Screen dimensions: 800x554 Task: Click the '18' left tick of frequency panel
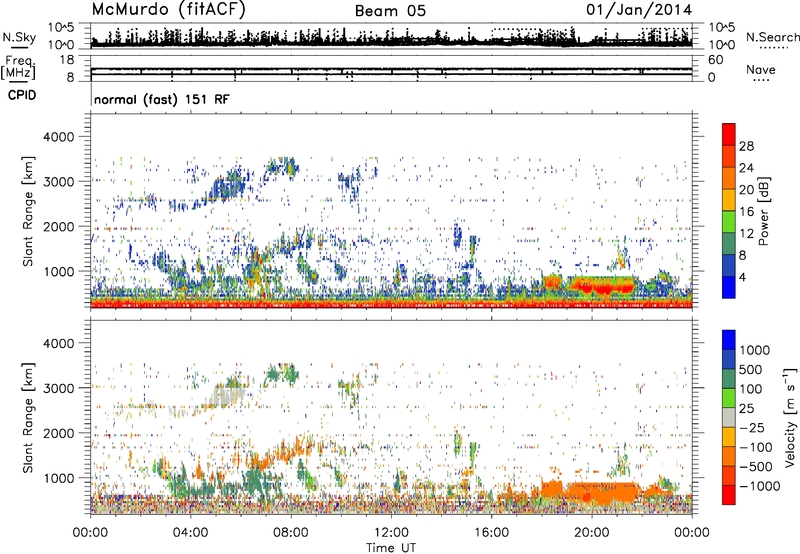tap(67, 60)
